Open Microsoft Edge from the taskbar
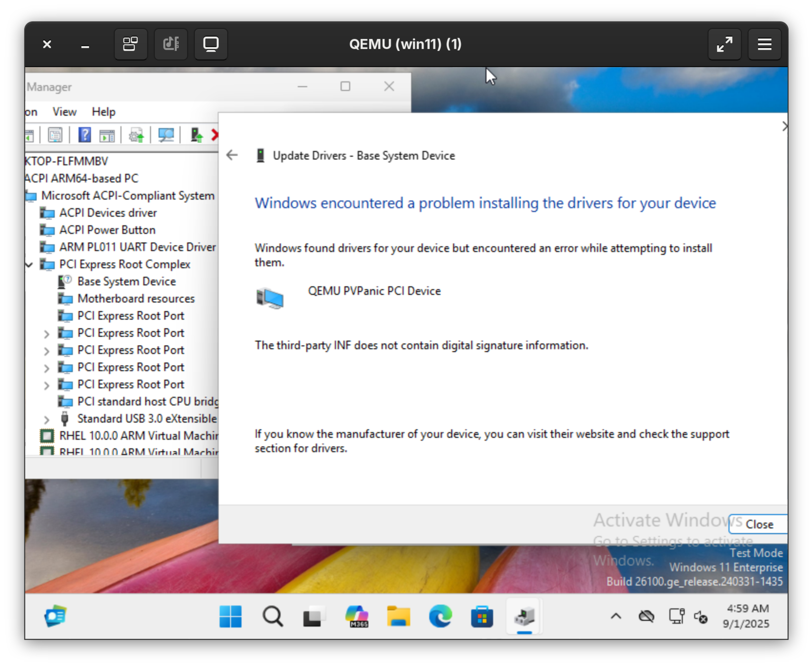Screen dimensions: 812x666 pos(440,616)
